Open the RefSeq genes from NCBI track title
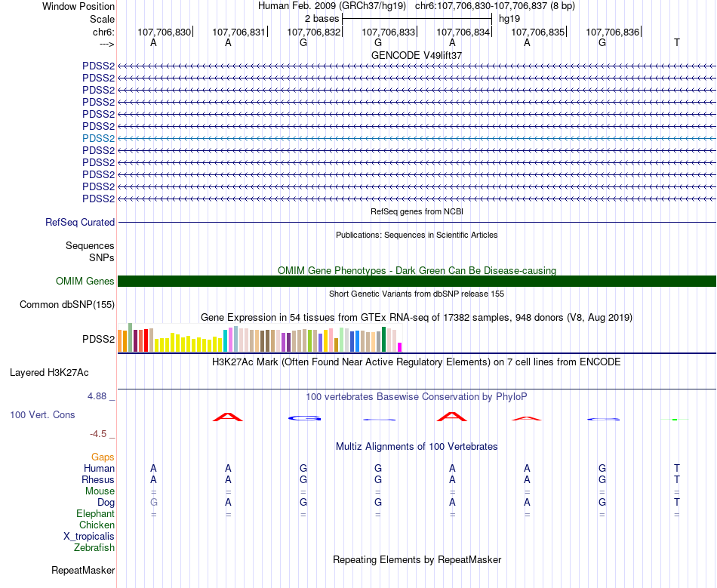This screenshot has height=588, width=717. coord(417,211)
